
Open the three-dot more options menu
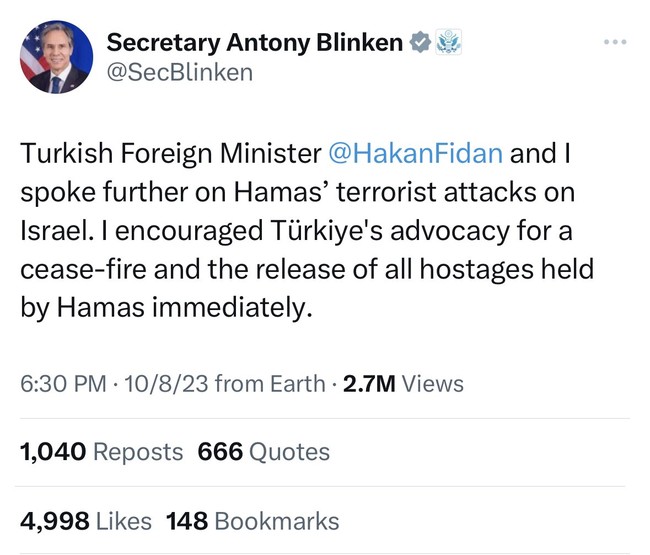pyautogui.click(x=615, y=42)
